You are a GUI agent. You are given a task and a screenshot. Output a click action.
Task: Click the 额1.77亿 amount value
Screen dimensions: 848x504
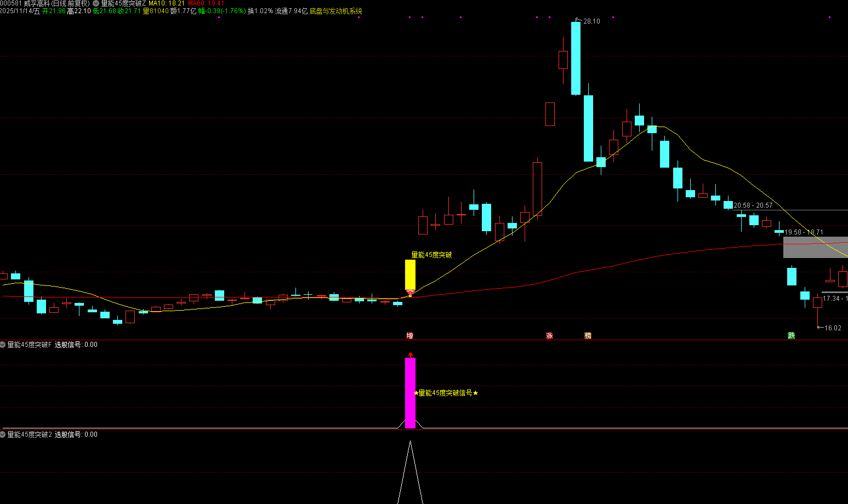coord(183,11)
